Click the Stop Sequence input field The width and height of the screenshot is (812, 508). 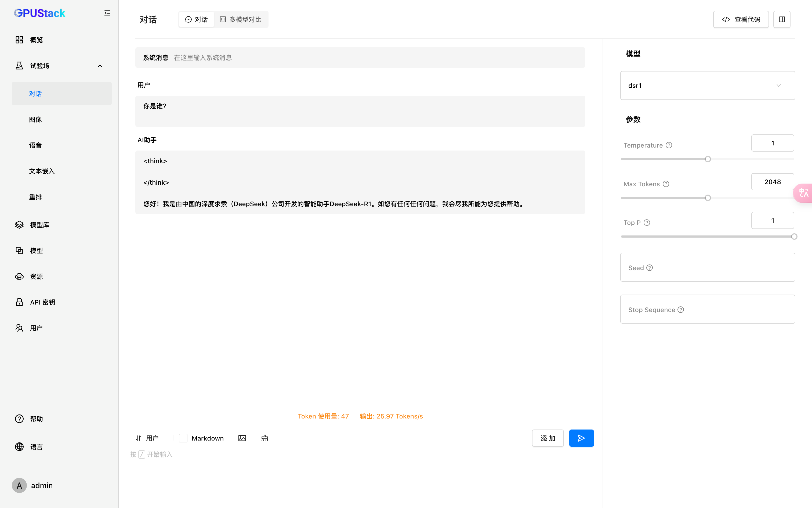(x=708, y=309)
